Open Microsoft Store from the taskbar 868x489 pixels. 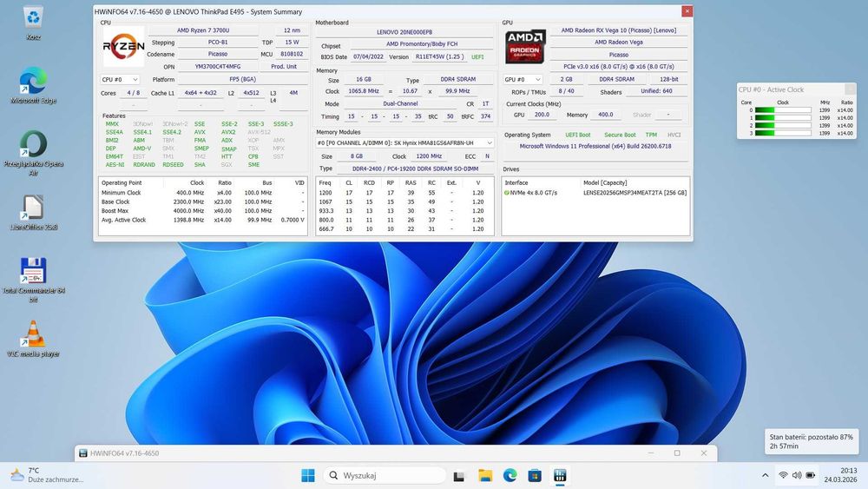coord(535,475)
